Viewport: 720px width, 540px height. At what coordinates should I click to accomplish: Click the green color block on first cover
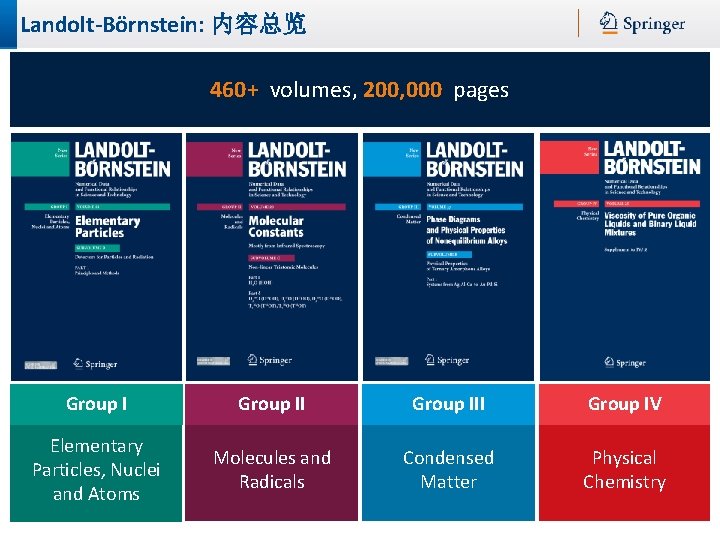tap(40, 159)
